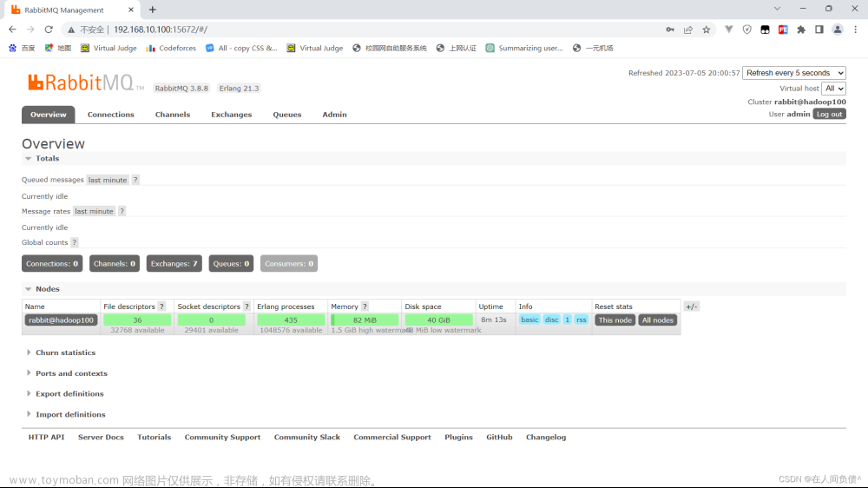The width and height of the screenshot is (868, 488).
Task: Open the Tutorials footer link
Action: click(x=154, y=437)
